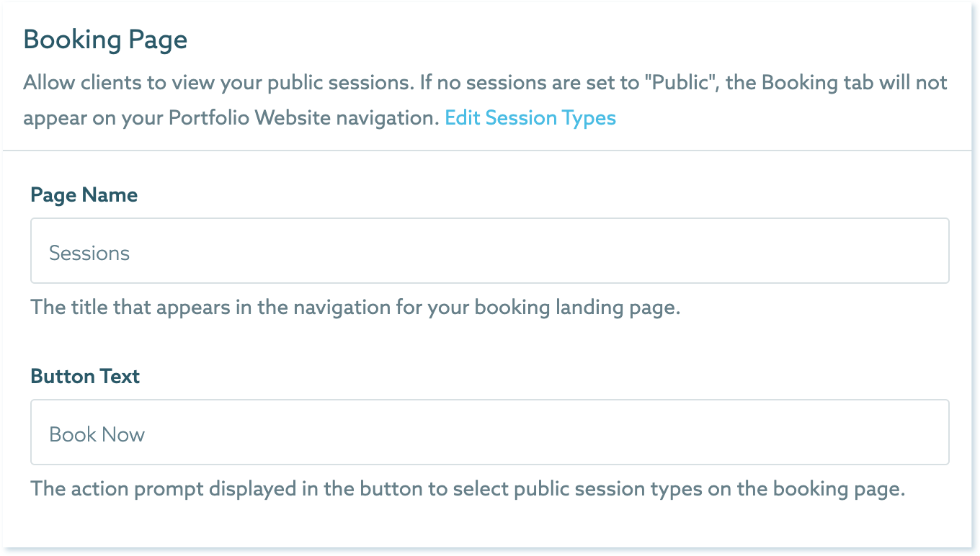Viewport: 980px width, 556px height.
Task: Click the empty right end of Button Text field
Action: 901,433
